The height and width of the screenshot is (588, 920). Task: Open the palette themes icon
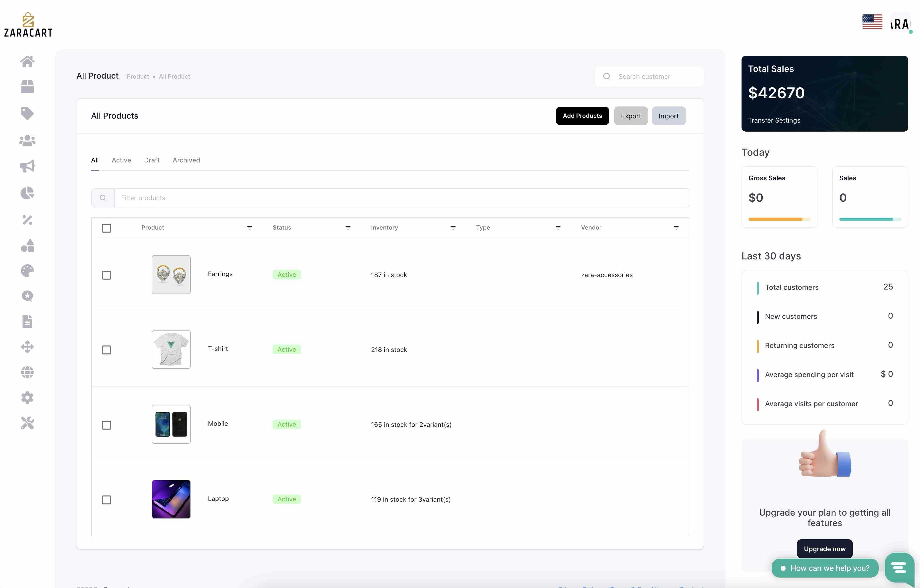[x=27, y=271]
